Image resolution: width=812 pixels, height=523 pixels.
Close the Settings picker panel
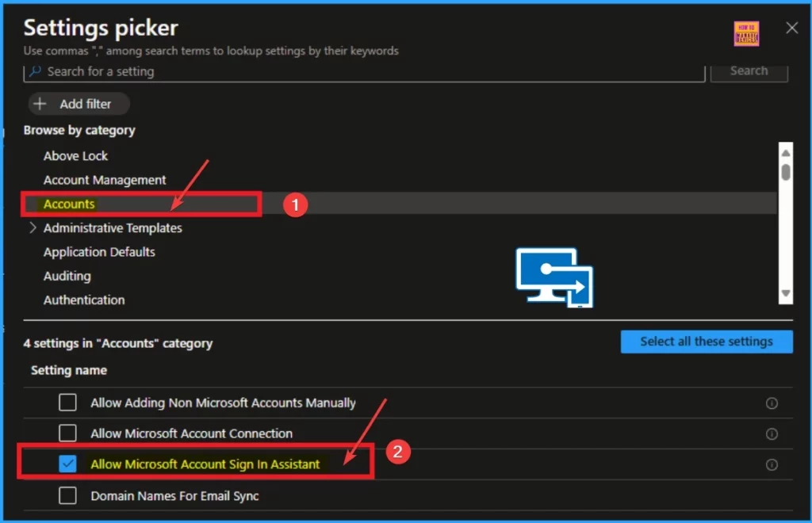click(x=791, y=28)
